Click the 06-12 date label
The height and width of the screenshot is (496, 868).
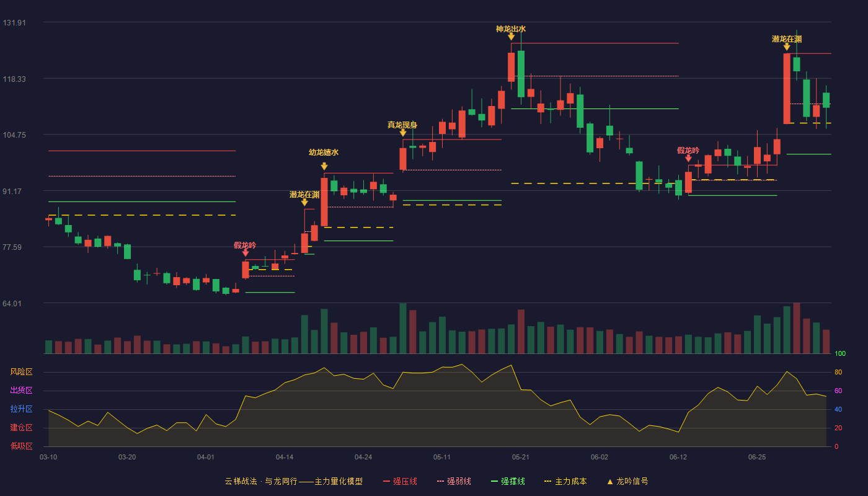pos(678,457)
